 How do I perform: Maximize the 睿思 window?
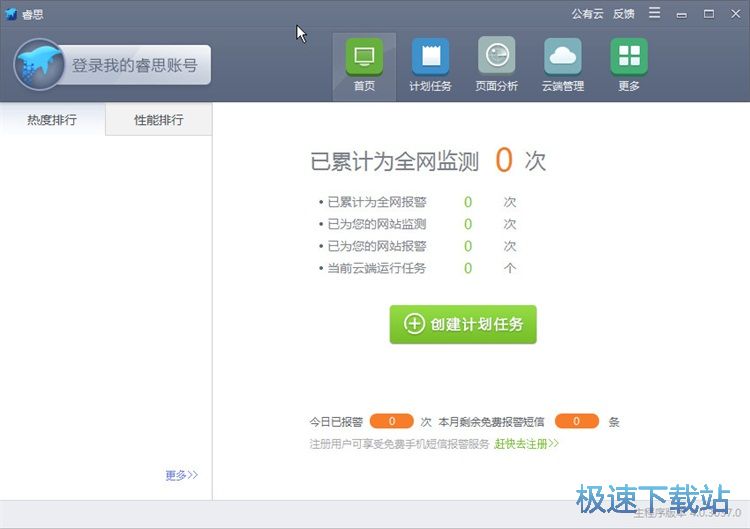[x=708, y=14]
